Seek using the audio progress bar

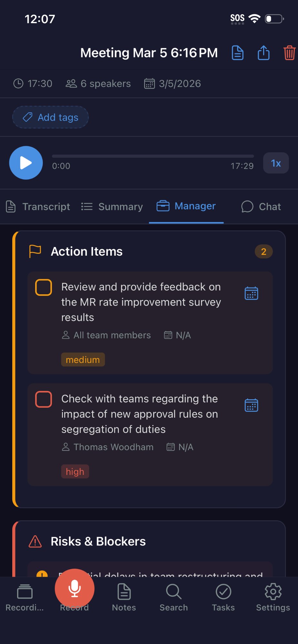tap(153, 156)
